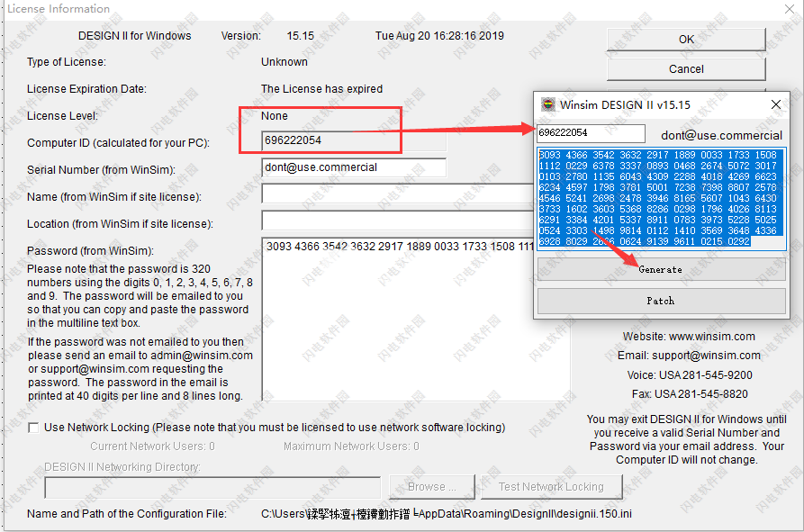Viewport: 804px width, 532px height.
Task: Click the Winsim keygen title bar icon
Action: [548, 104]
